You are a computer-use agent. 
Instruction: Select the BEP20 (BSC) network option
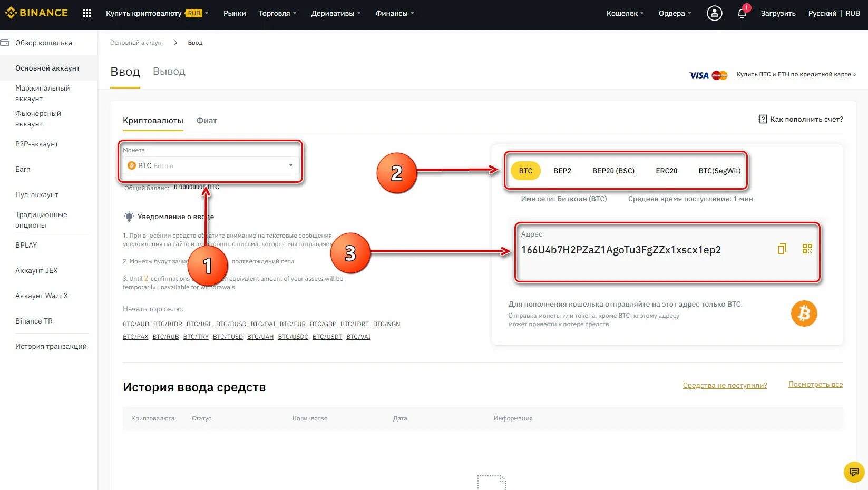point(613,171)
